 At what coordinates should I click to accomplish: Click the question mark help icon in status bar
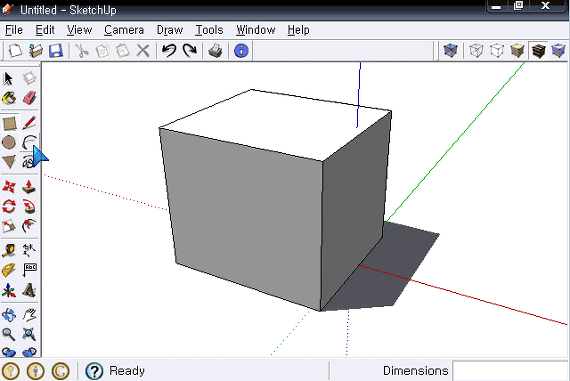click(94, 371)
